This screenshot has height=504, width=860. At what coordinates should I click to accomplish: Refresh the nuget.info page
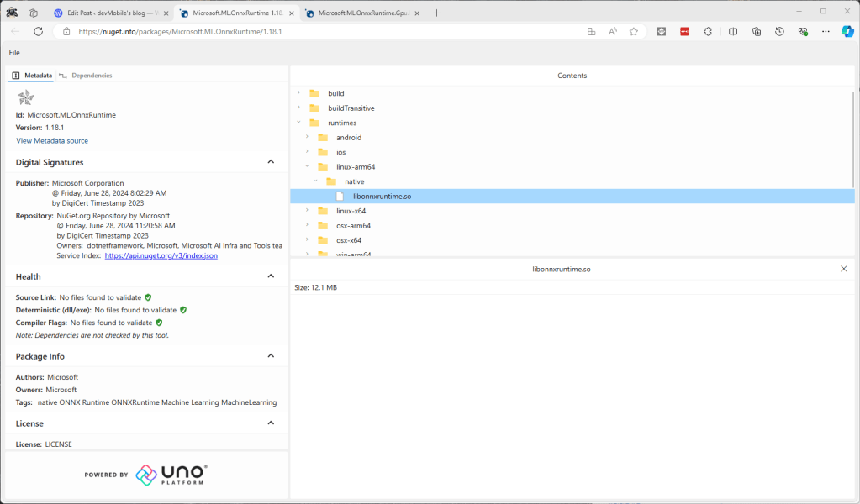[x=38, y=31]
